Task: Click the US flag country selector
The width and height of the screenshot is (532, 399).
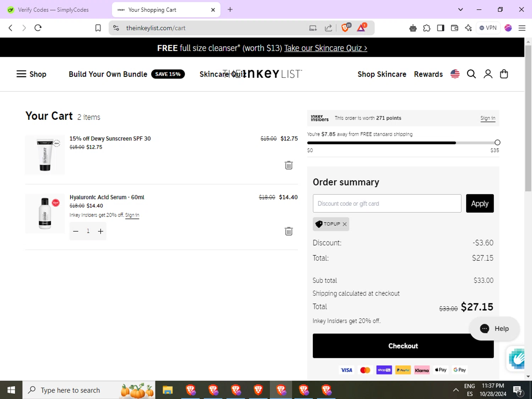Action: [x=455, y=74]
